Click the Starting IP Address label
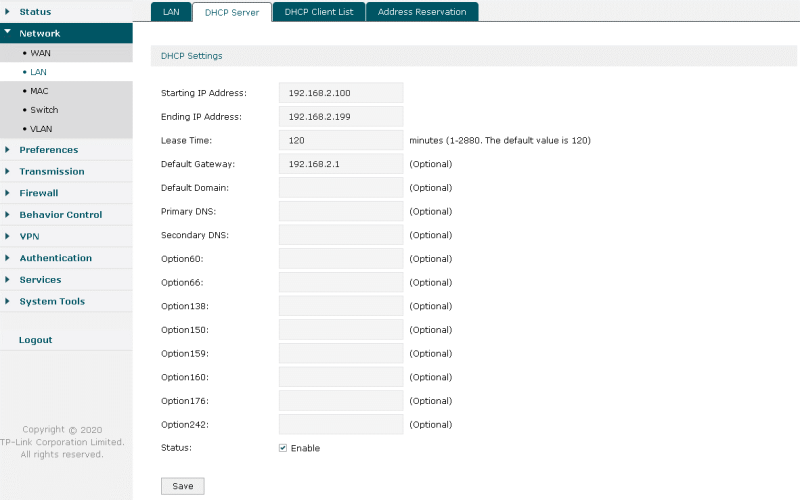 (x=204, y=93)
